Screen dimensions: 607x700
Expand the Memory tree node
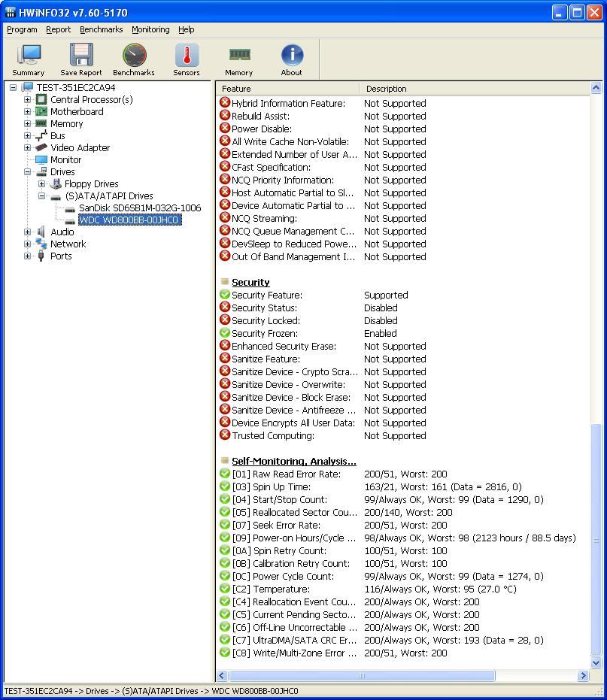pos(27,123)
